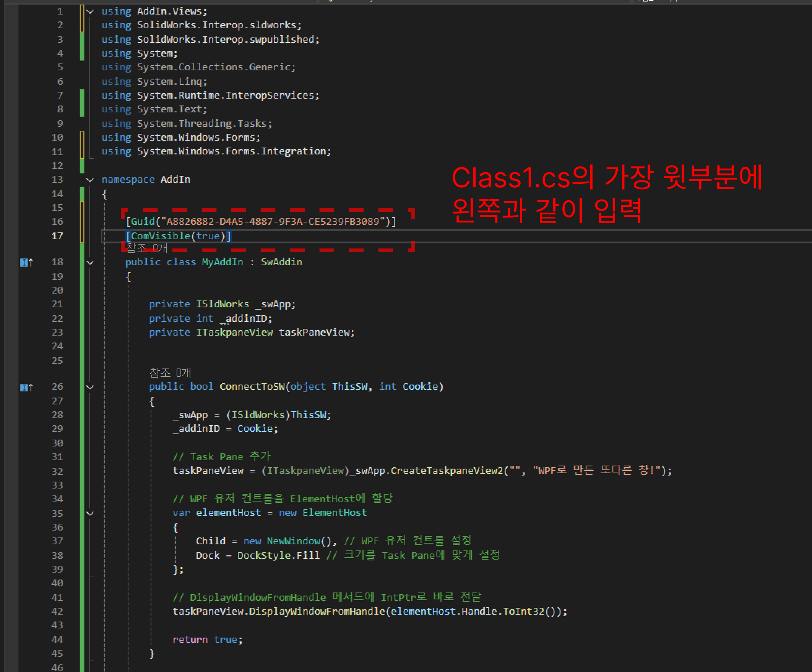Collapse the ConnectToSW method body
This screenshot has height=672, width=812.
coord(90,387)
